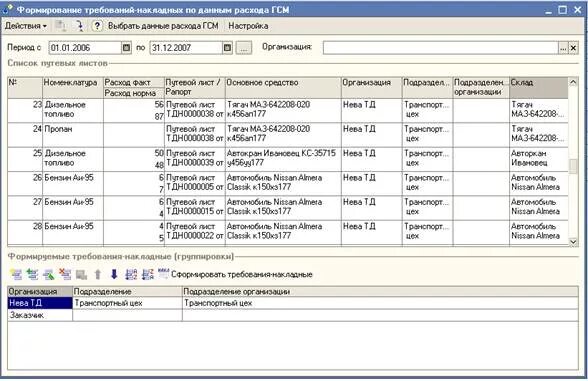Click Подразделение организации cell Транспортный цех
Screen dimensions: 588x381
point(380,303)
